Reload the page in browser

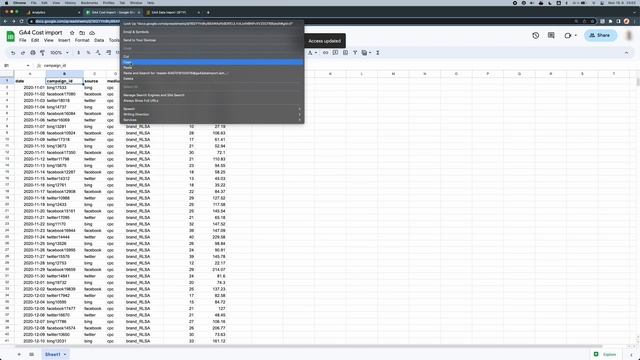pyautogui.click(x=22, y=21)
